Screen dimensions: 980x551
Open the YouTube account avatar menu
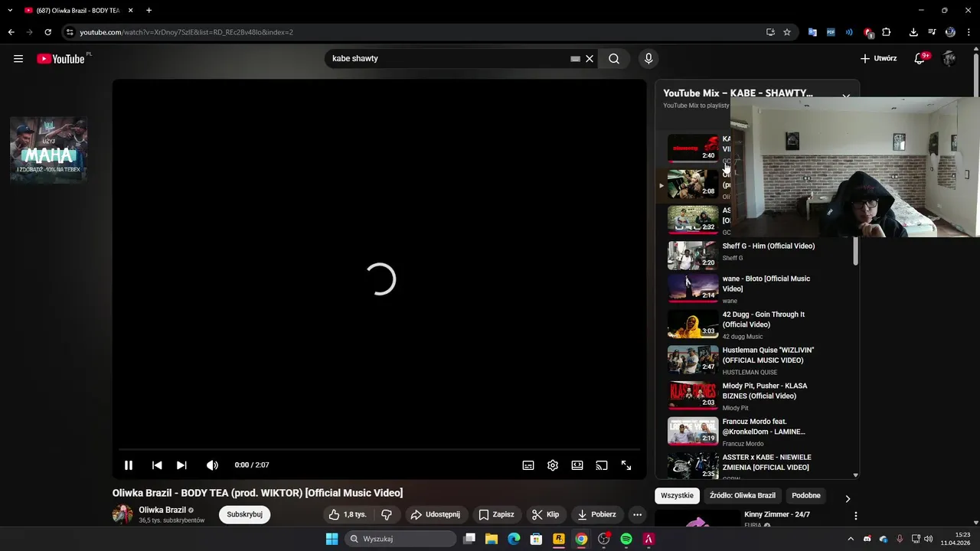[949, 59]
